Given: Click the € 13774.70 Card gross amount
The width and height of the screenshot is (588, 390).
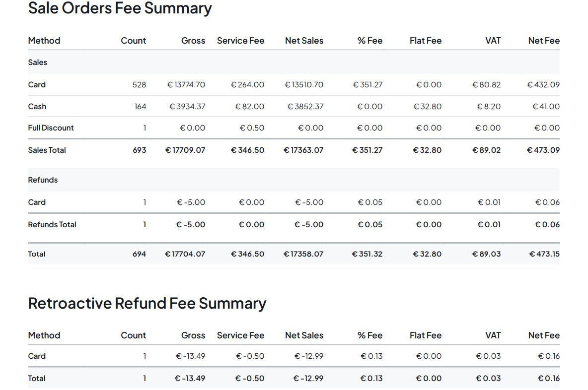Looking at the screenshot, I should tap(186, 85).
